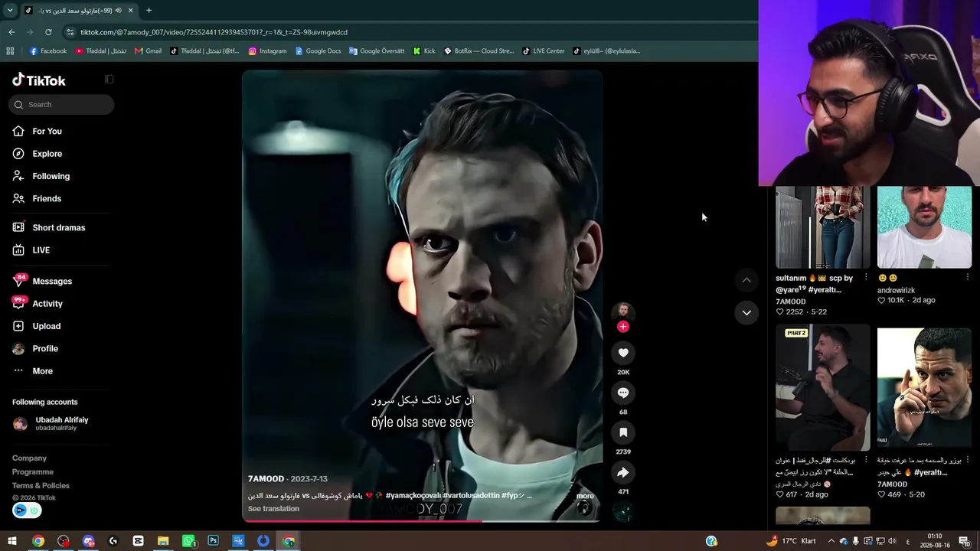Viewport: 980px width, 551px height.
Task: Open the spinning sound disc icon on the video
Action: click(x=623, y=512)
